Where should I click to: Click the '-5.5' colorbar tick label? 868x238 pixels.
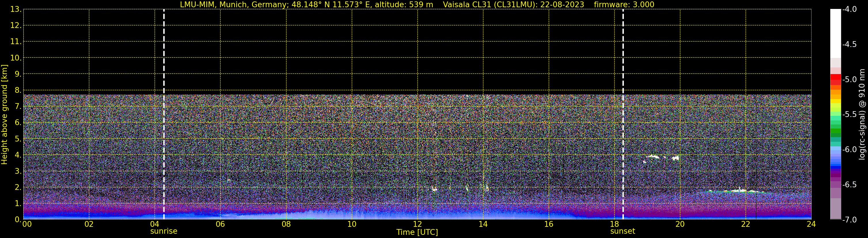click(x=849, y=115)
